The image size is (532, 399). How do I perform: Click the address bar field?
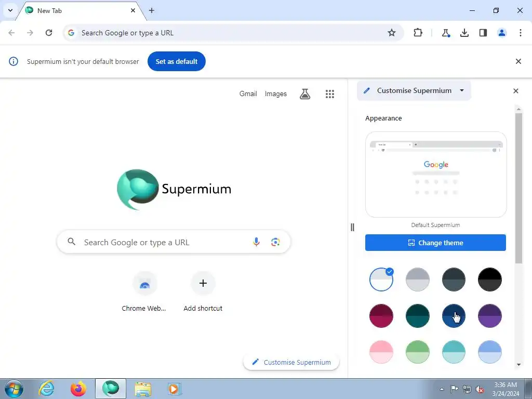point(233,33)
